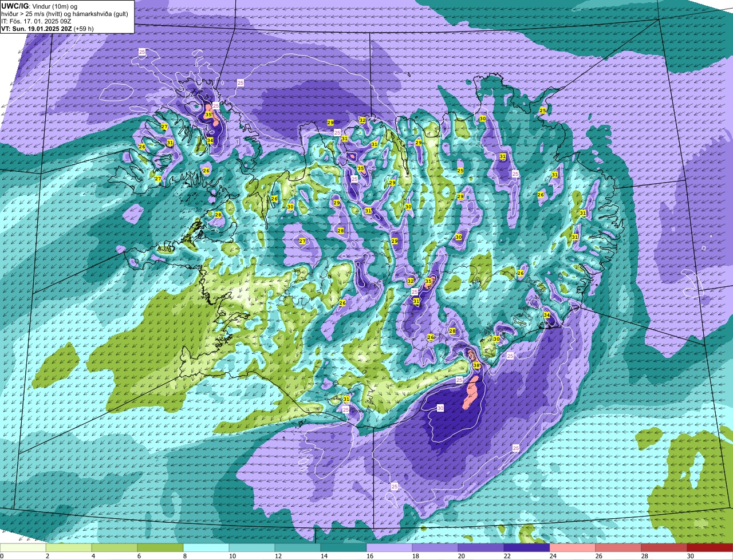The width and height of the screenshot is (733, 560).
Task: Select the "2" tick label on the color scale
Action: (x=47, y=556)
